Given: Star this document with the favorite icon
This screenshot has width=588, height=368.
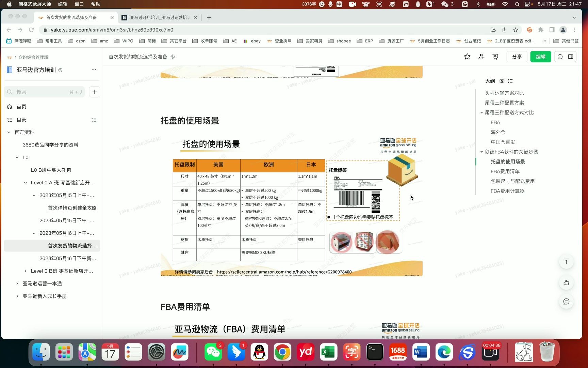Looking at the screenshot, I should click(x=467, y=57).
